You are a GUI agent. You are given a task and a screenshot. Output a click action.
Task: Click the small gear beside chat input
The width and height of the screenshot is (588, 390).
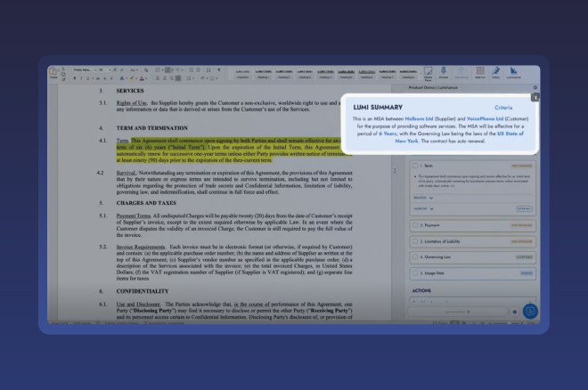coord(515,312)
